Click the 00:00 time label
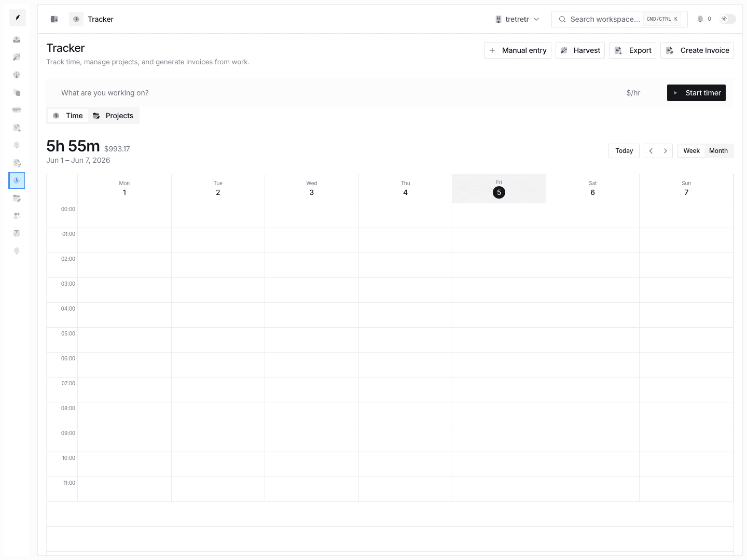 (x=68, y=209)
